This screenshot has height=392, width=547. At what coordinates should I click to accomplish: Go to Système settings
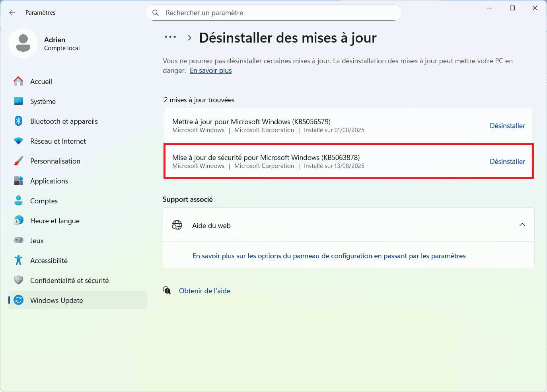78,101
